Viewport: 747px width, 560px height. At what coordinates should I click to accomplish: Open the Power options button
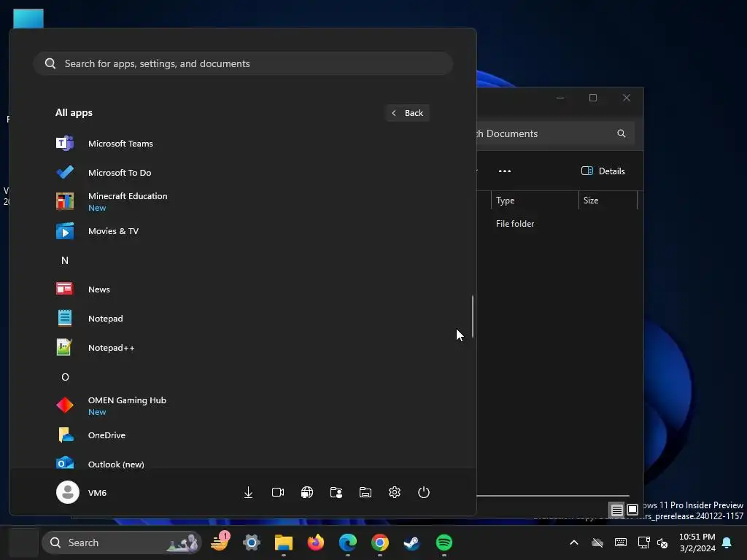[x=424, y=492]
